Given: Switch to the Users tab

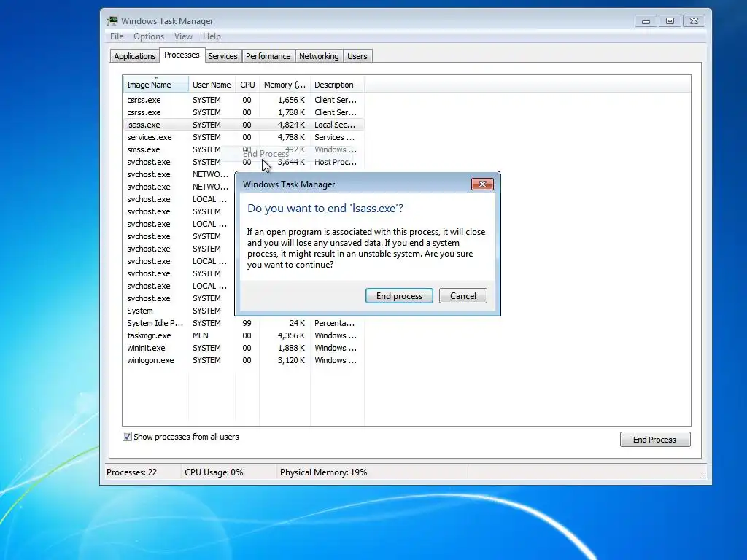Looking at the screenshot, I should click(x=357, y=56).
